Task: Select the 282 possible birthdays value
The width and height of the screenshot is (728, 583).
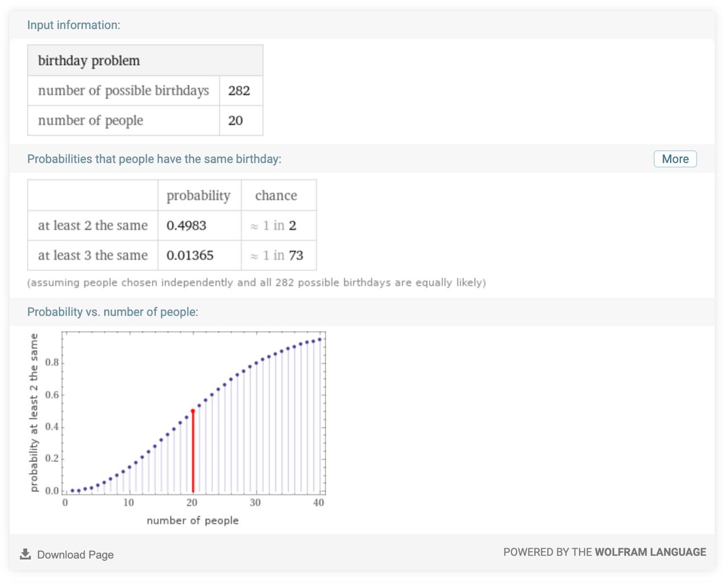Action: click(x=239, y=90)
